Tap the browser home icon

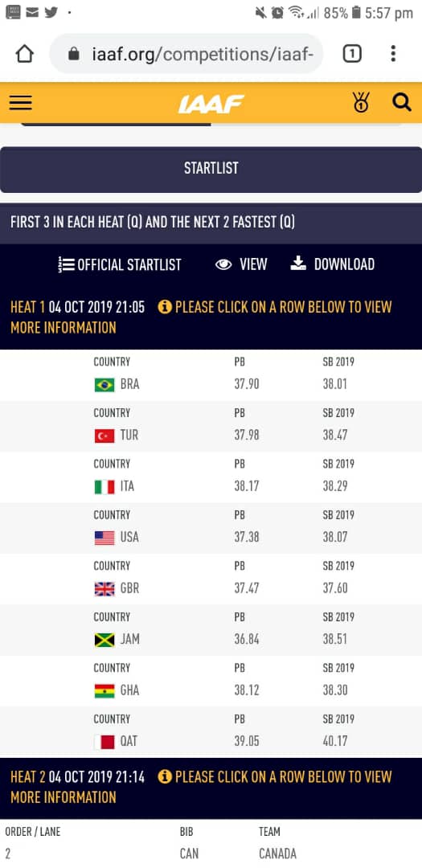tap(24, 54)
